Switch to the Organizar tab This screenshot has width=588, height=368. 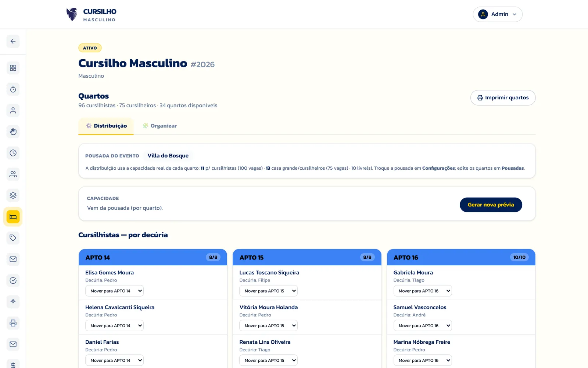click(x=160, y=126)
